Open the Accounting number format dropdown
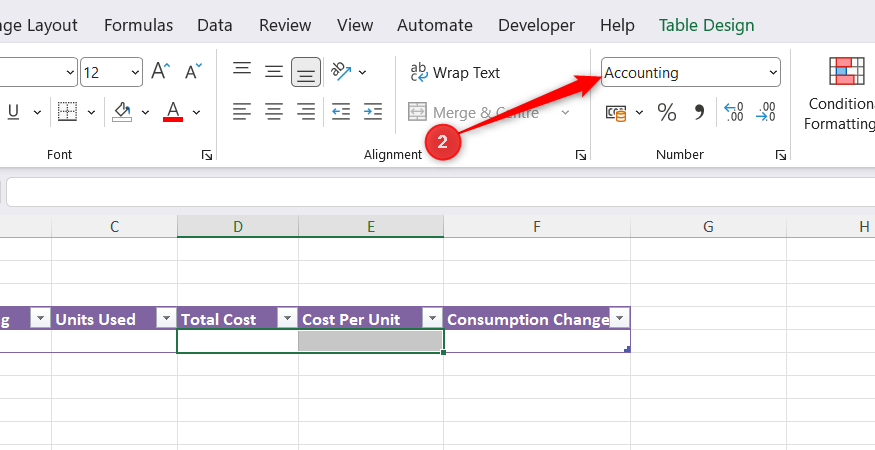This screenshot has height=450, width=875. click(773, 73)
